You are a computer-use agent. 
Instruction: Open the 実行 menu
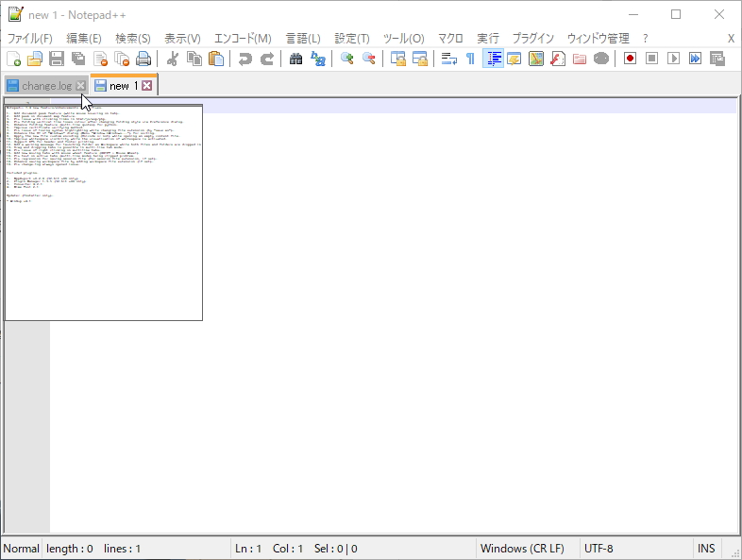(x=488, y=39)
